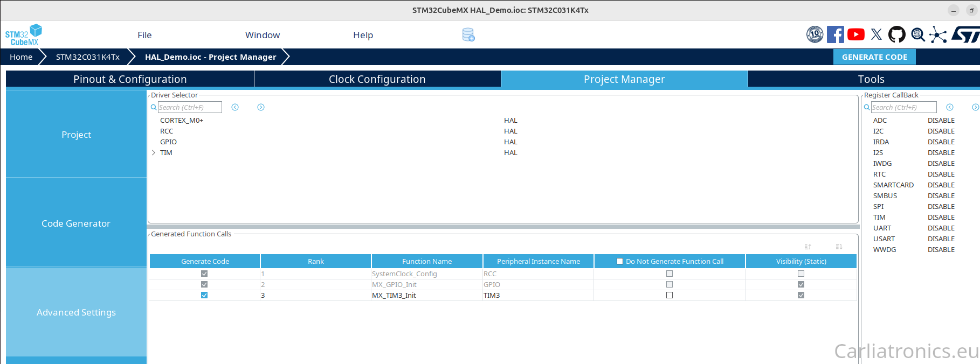Open the ST Facebook page icon
This screenshot has width=980, height=364.
click(x=836, y=34)
